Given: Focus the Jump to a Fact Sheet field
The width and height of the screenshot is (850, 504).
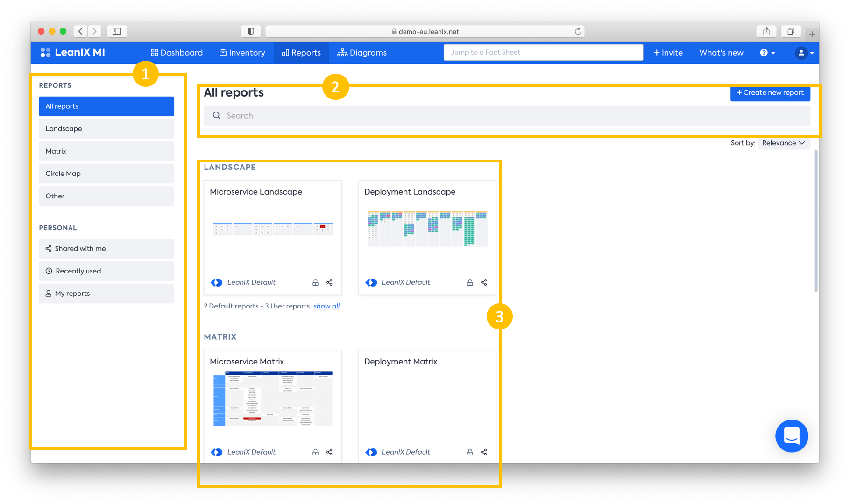Looking at the screenshot, I should 543,52.
